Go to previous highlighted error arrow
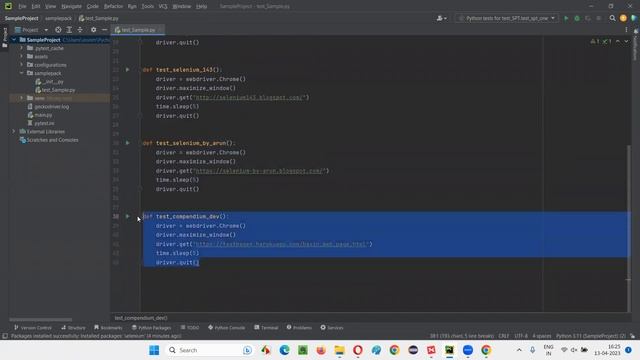 click(x=618, y=42)
